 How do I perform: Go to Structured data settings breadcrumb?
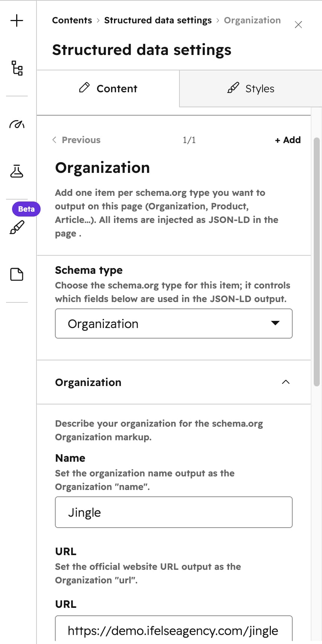click(158, 20)
